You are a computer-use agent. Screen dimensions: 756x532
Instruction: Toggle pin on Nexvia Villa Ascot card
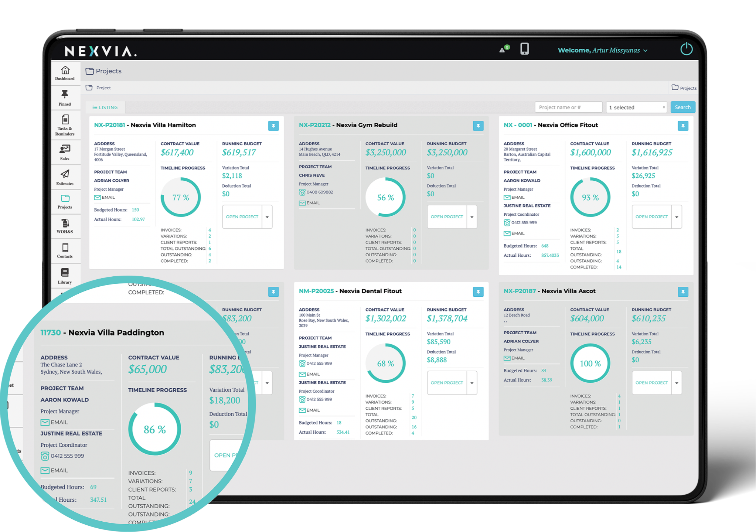(683, 292)
